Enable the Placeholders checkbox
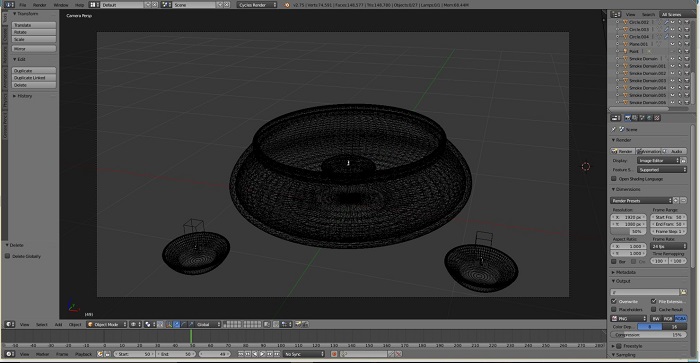This screenshot has height=363, width=700. [x=614, y=309]
